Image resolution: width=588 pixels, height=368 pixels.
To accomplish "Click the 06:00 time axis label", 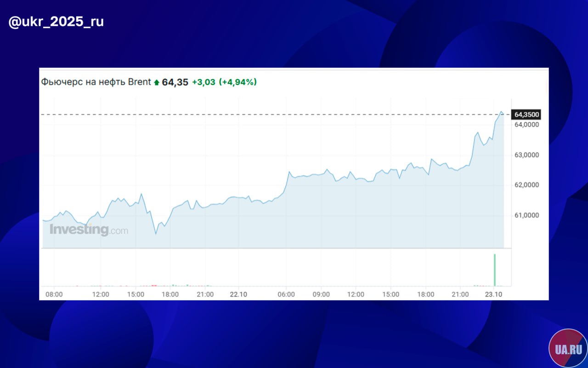I will (286, 294).
